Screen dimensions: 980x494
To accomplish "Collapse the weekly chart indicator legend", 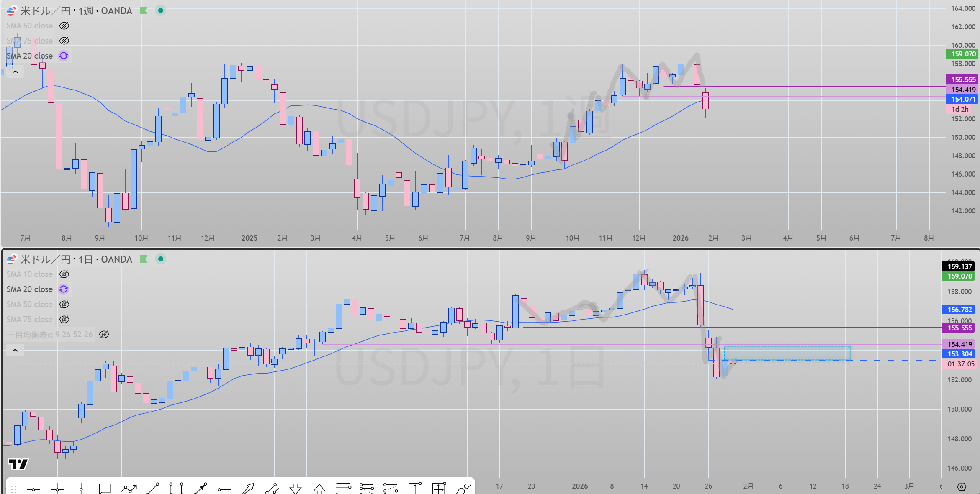I will point(15,72).
